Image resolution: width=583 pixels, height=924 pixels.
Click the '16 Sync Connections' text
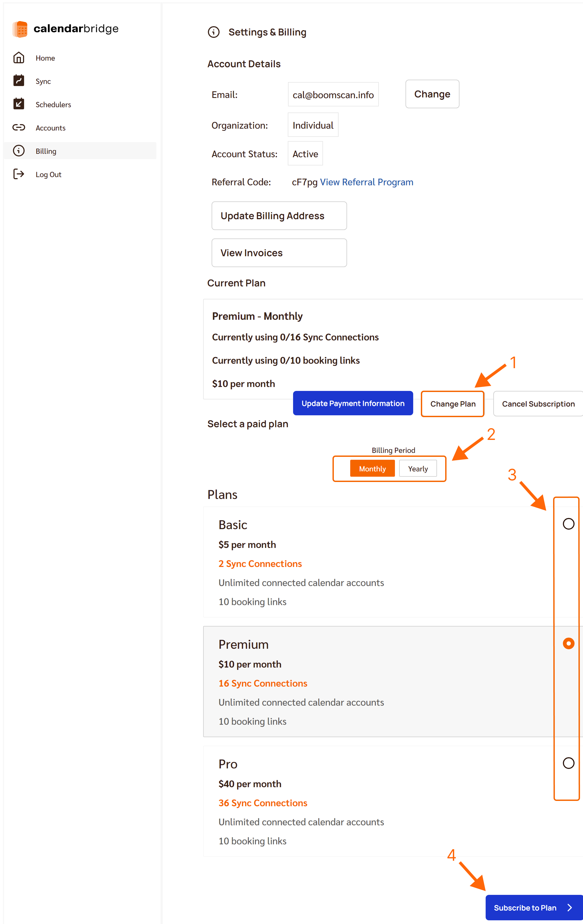tap(263, 683)
